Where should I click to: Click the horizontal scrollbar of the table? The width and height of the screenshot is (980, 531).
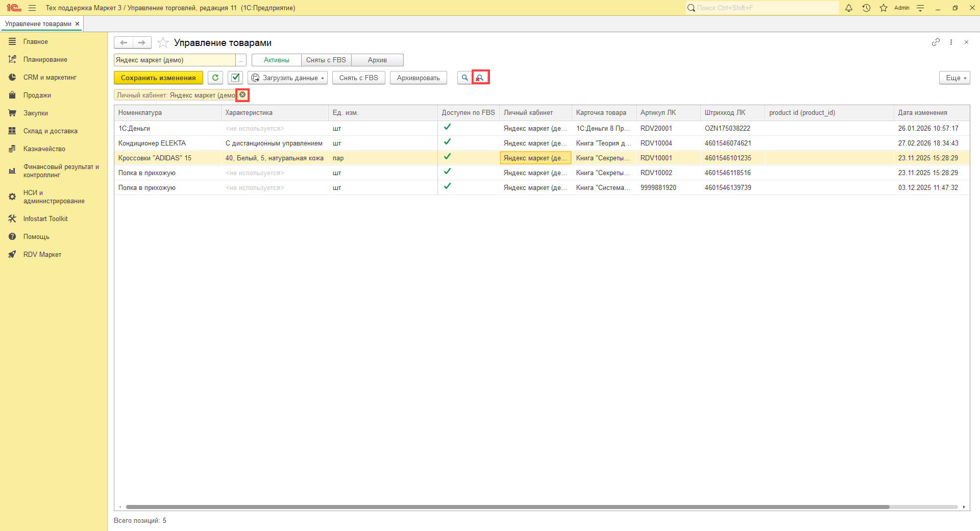[507, 507]
